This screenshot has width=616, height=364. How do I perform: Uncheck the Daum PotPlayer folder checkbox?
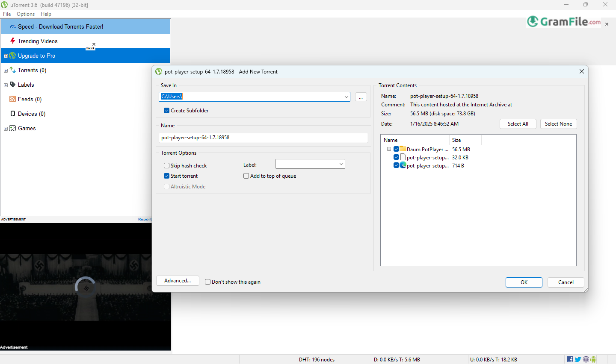click(x=396, y=149)
